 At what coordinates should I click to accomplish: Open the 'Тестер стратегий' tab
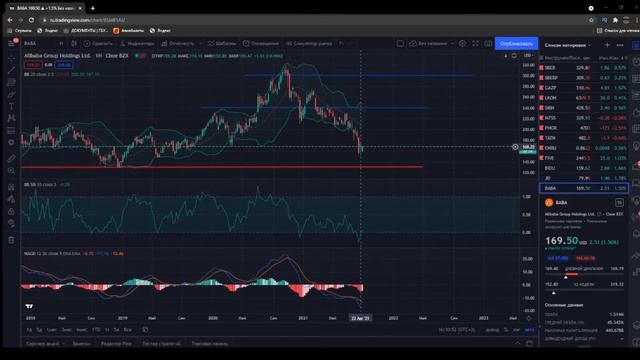click(161, 344)
